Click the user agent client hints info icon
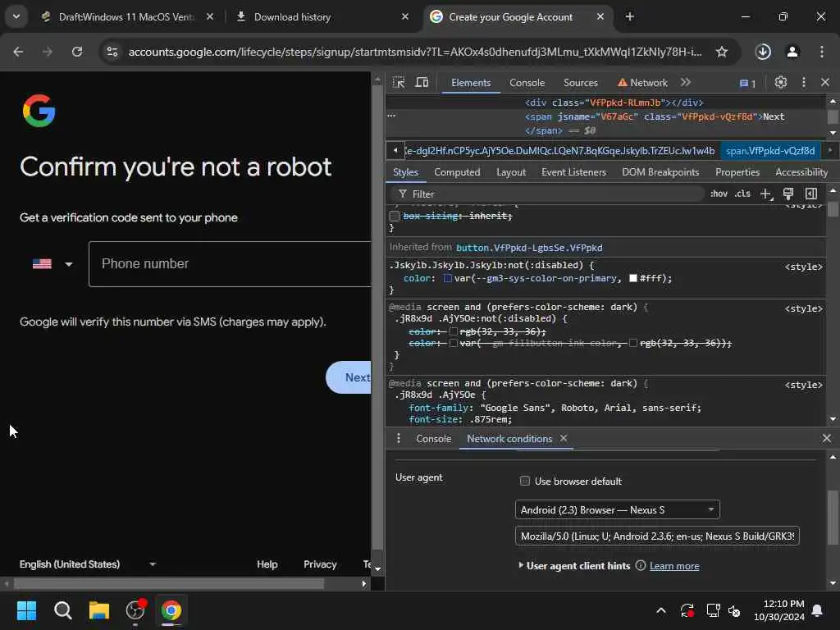The width and height of the screenshot is (840, 630). coord(640,566)
